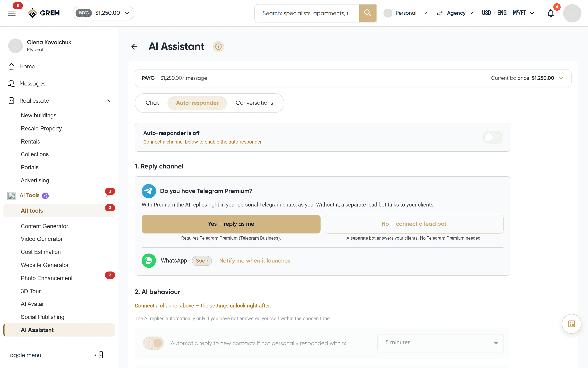Collapse the Real estate section
The width and height of the screenshot is (588, 368).
point(108,101)
